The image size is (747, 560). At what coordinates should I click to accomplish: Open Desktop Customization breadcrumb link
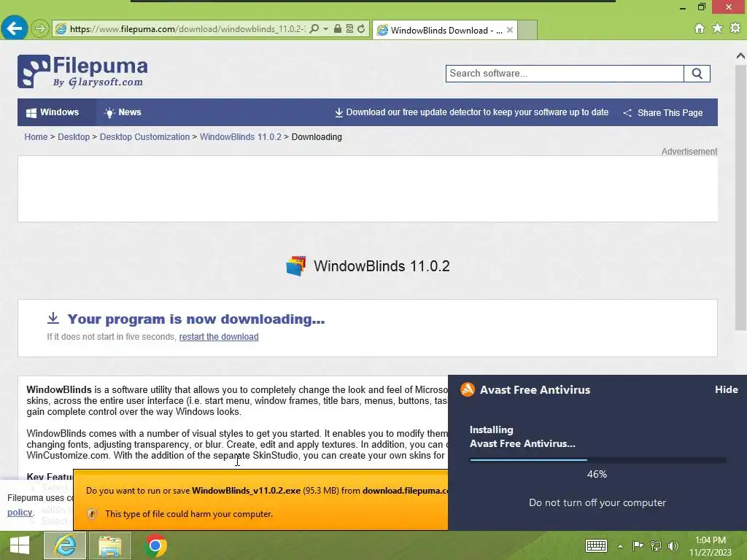144,136
